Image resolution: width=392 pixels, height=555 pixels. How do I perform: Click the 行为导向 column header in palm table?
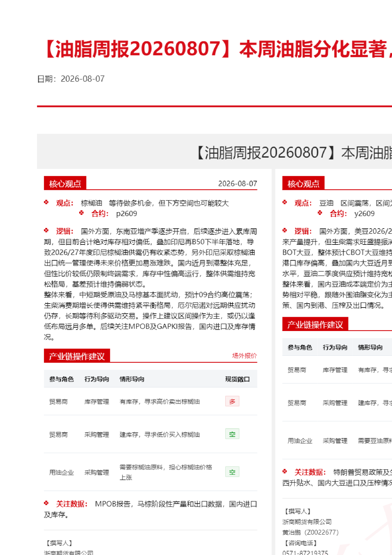pyautogui.click(x=97, y=379)
